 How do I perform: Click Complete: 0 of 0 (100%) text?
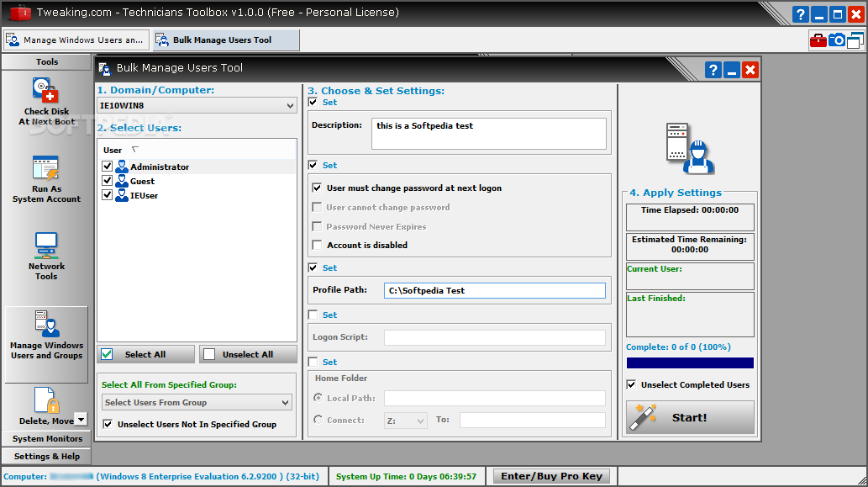678,347
